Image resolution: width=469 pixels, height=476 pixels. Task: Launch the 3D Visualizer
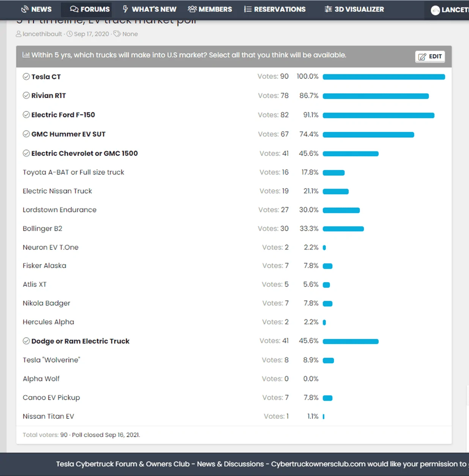coord(354,9)
